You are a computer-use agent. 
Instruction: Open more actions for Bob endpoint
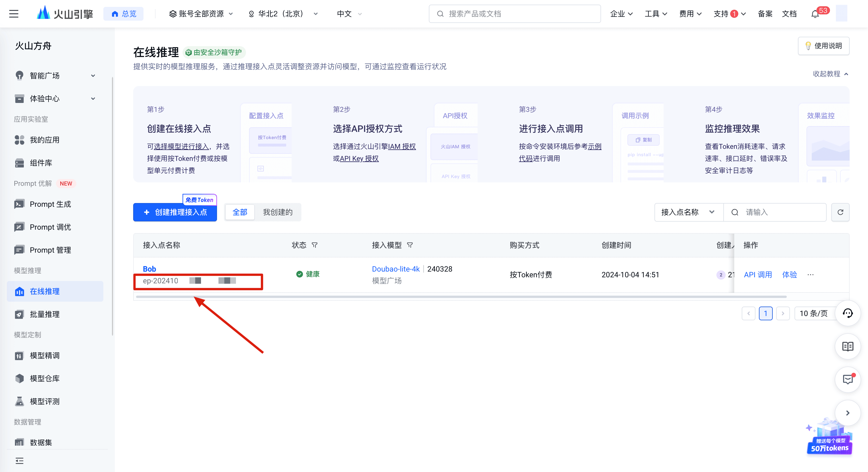click(810, 275)
